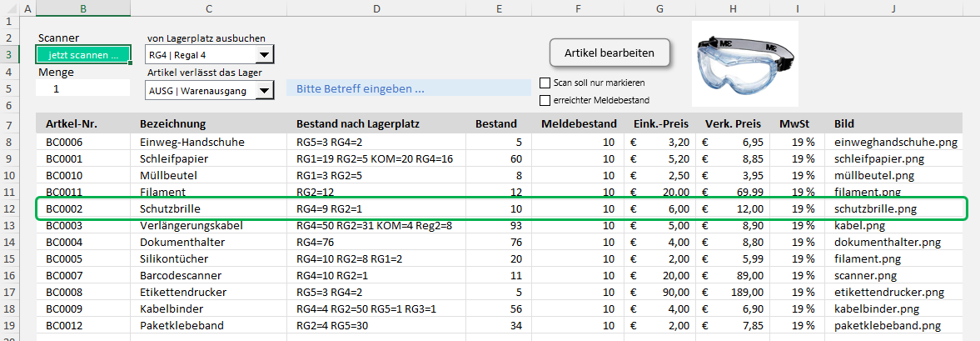Select column header J
980x341 pixels.
892,9
